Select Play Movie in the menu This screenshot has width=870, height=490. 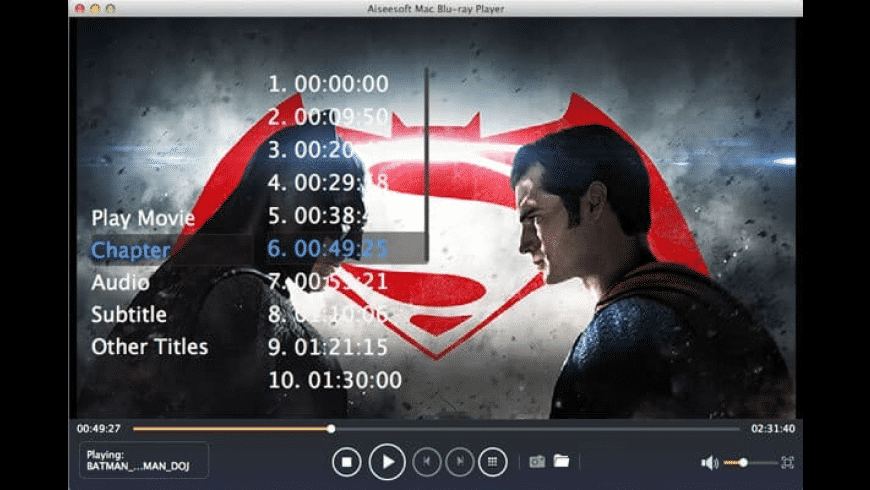tap(143, 218)
